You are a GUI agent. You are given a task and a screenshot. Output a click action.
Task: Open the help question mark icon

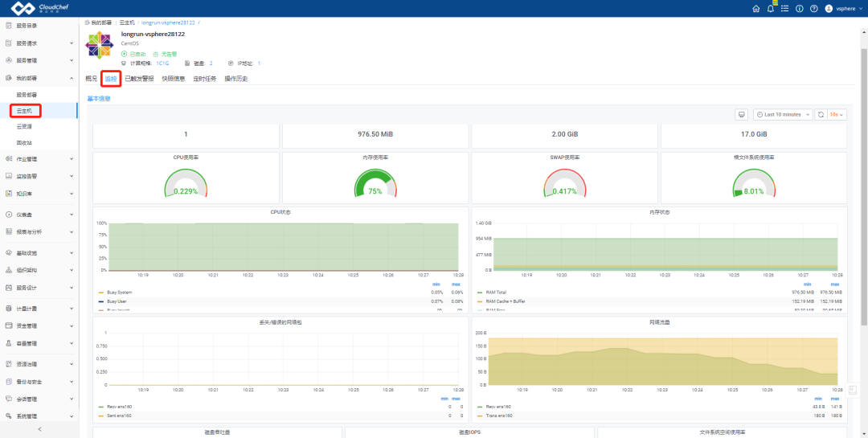pos(813,8)
